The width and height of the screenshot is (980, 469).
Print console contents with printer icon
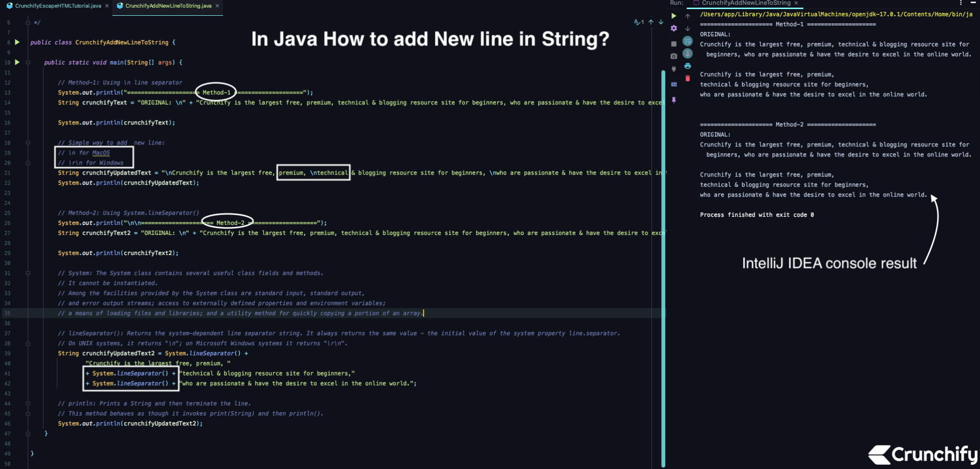(x=688, y=66)
